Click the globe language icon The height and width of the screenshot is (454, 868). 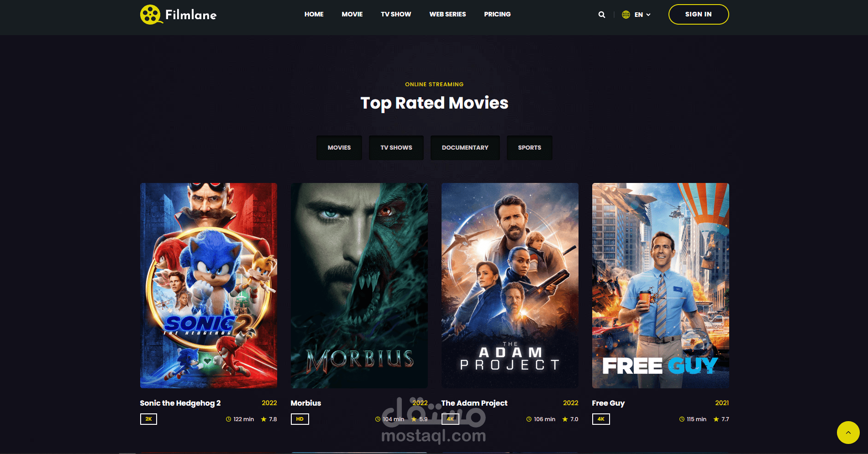click(626, 15)
